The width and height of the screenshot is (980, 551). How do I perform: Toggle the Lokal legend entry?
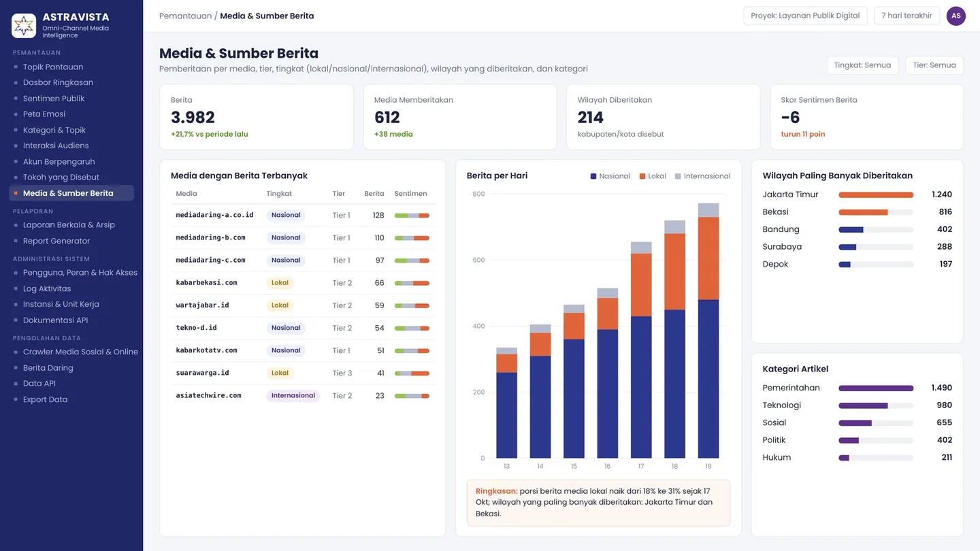pyautogui.click(x=653, y=176)
